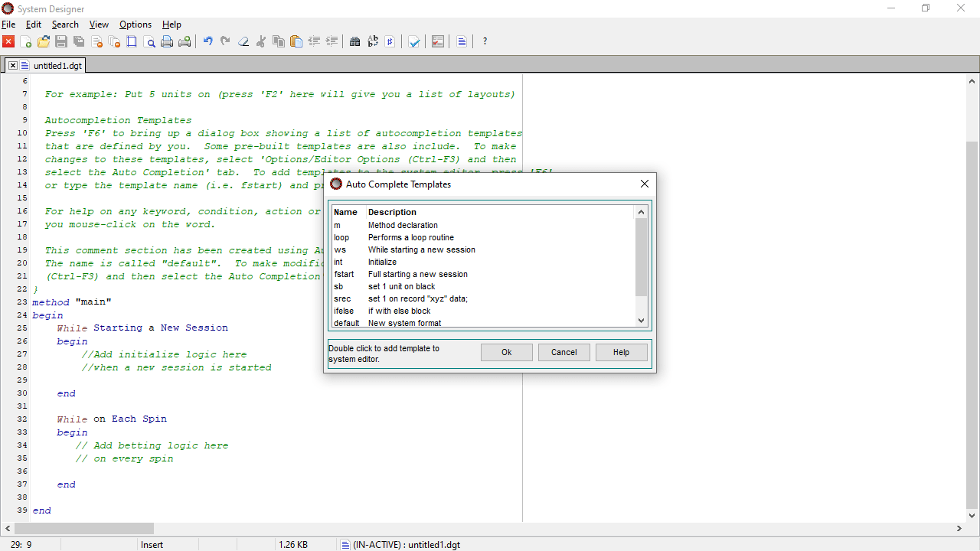Save the file with the floppy icon
Viewport: 980px width, 551px height.
tap(61, 41)
